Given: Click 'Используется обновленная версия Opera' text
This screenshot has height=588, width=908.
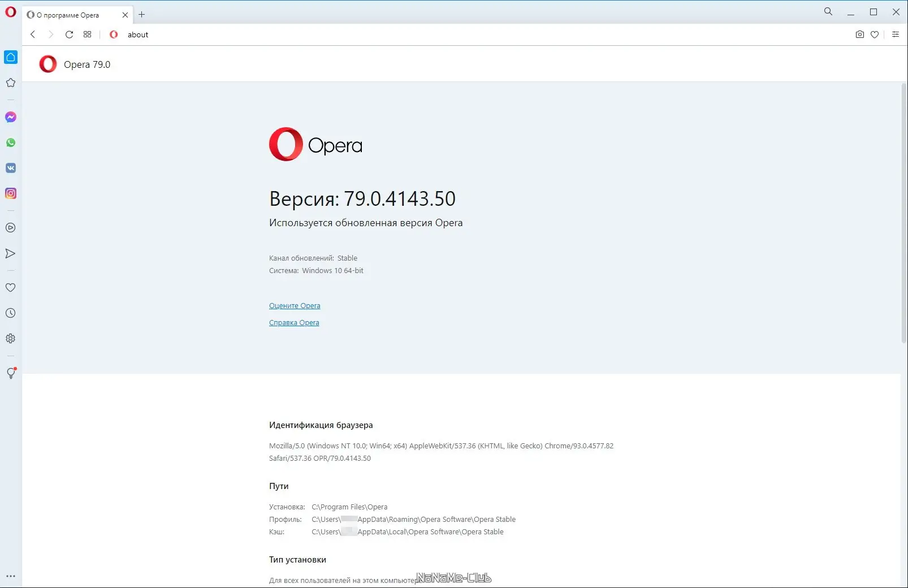Looking at the screenshot, I should [366, 223].
